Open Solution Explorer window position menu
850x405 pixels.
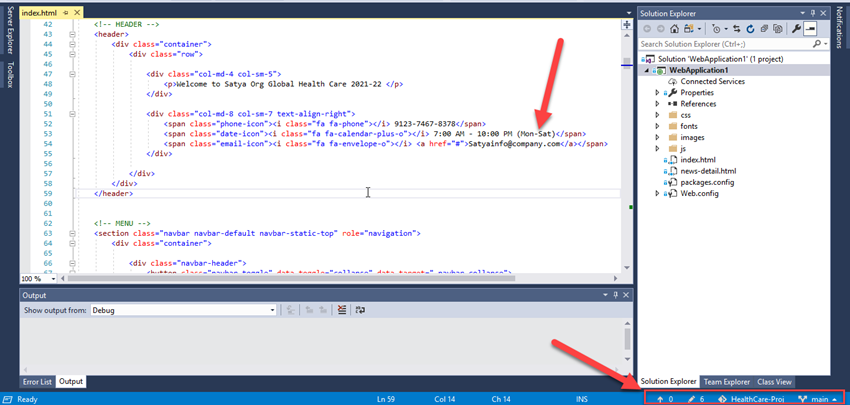point(803,13)
